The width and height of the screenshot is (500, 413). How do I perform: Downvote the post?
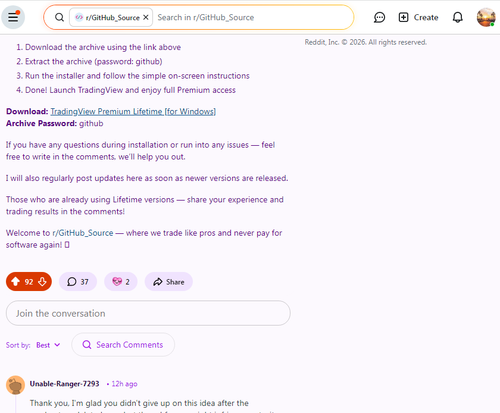coord(42,282)
